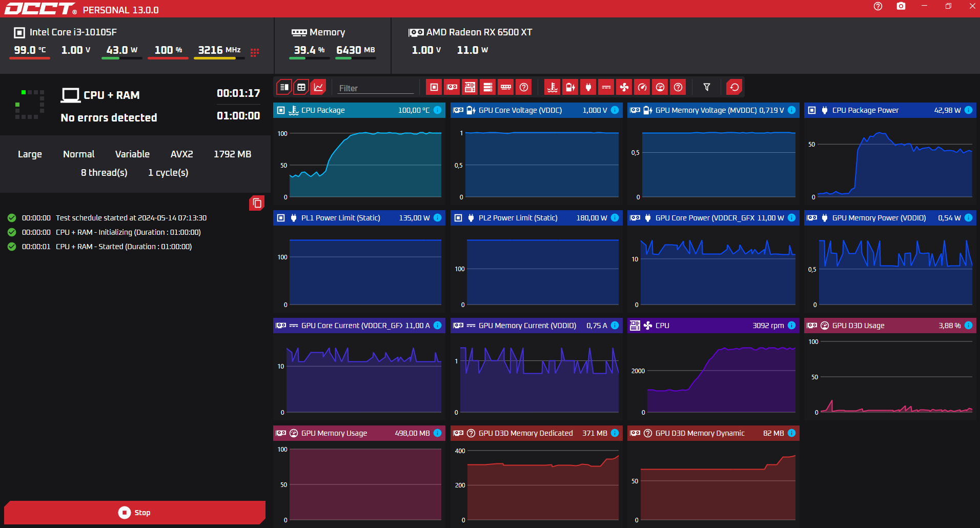Toggle the fan sensor filter
This screenshot has height=528, width=980.
click(x=624, y=87)
